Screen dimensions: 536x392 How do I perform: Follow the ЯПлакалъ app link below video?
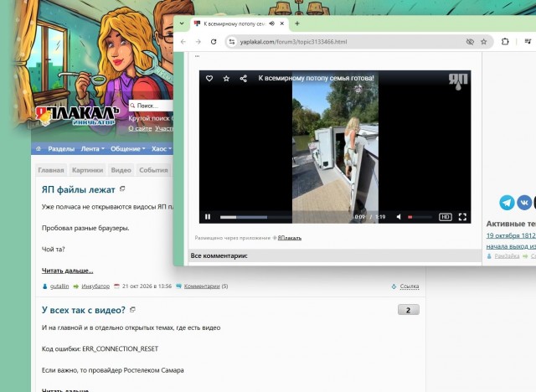click(290, 238)
